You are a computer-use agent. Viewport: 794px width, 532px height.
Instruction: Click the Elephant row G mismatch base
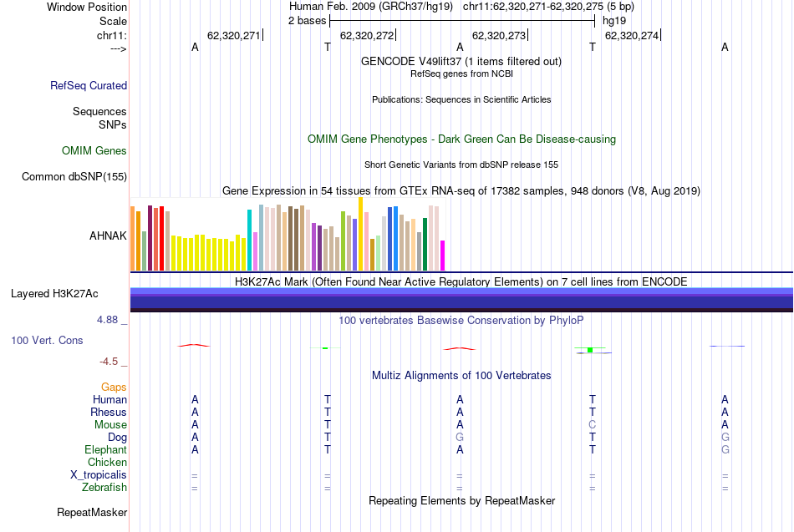pos(725,449)
